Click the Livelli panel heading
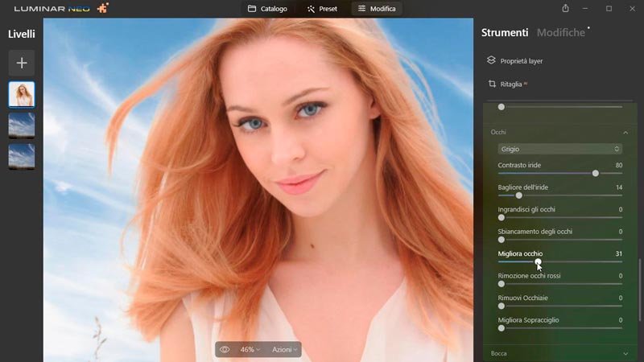The image size is (644, 362). pos(22,34)
